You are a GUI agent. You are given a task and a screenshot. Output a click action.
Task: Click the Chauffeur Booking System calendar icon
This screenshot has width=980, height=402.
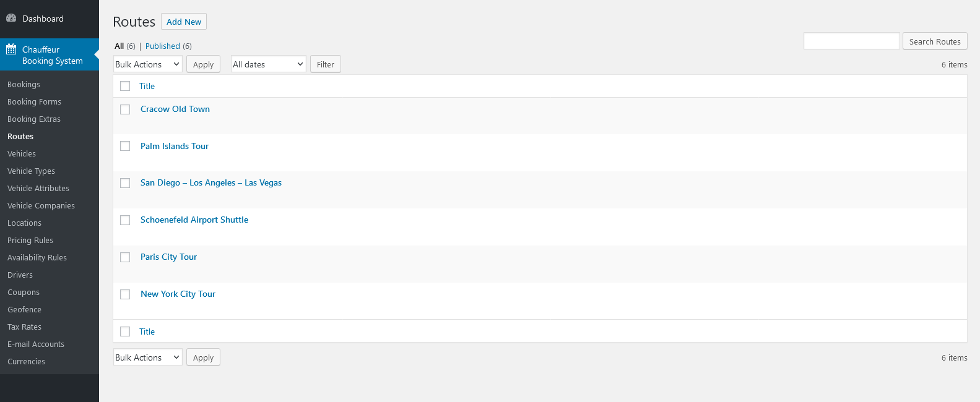tap(11, 49)
